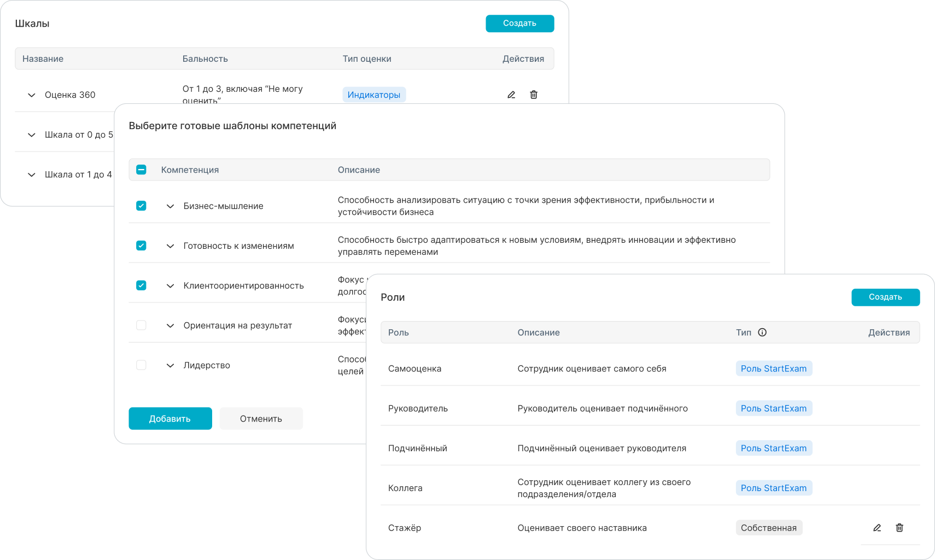This screenshot has height=560, width=935.
Task: Click 'Подчинённый оценивает руководителя' description
Action: point(601,448)
